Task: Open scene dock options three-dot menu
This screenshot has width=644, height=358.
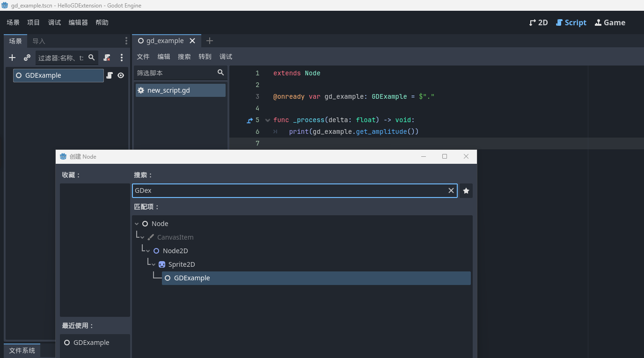Action: [x=126, y=41]
